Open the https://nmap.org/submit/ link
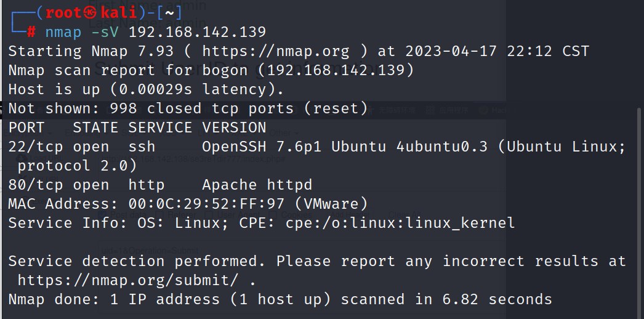Viewport: 644px width, 319px height. [127, 280]
